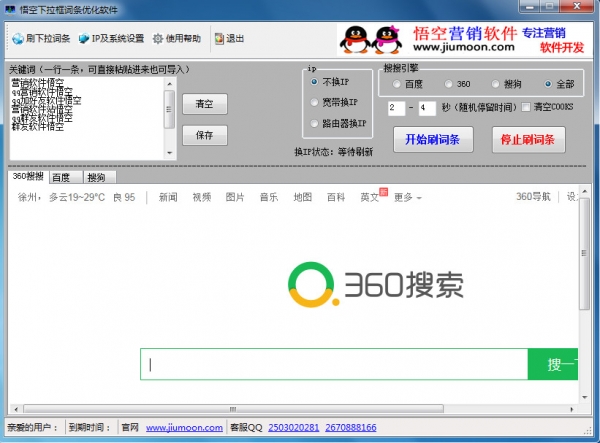Choose 全部 search engines radio

tap(548, 84)
